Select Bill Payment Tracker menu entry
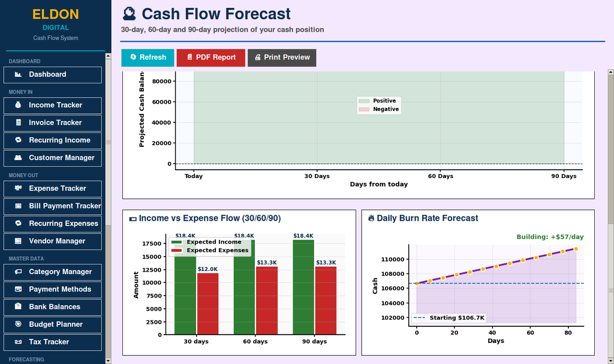The height and width of the screenshot is (364, 614). (53, 206)
